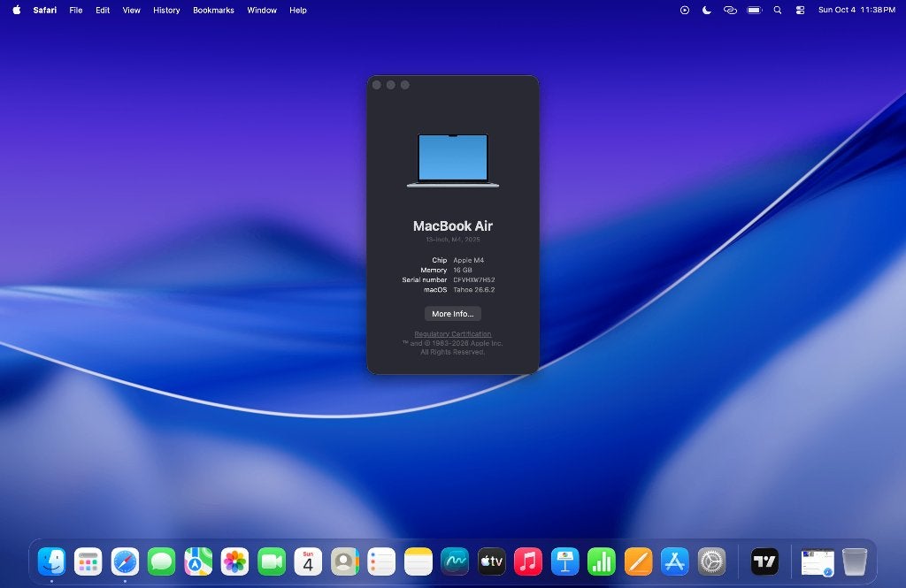Open Numbers app in Dock
The height and width of the screenshot is (588, 906).
coord(602,561)
